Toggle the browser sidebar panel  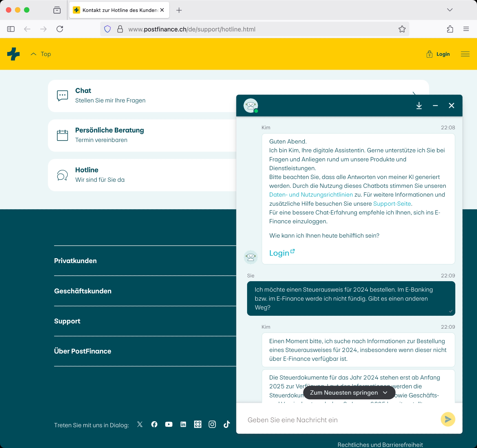coord(11,29)
